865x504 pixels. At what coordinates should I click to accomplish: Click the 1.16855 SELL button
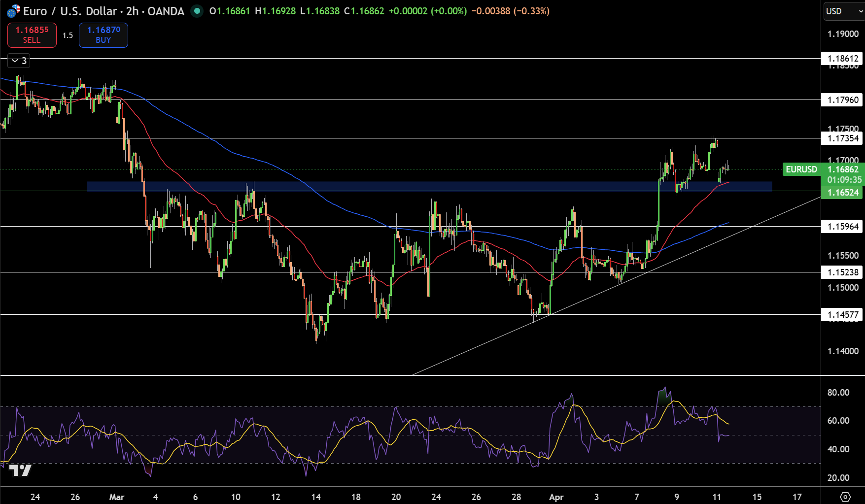click(32, 35)
